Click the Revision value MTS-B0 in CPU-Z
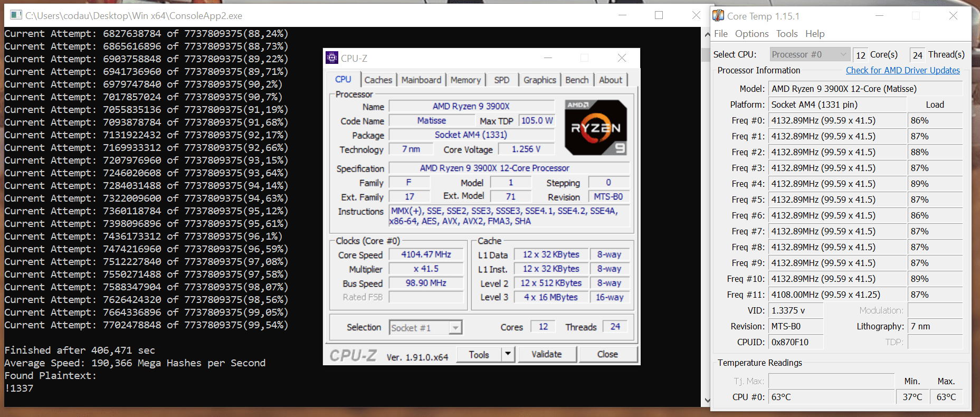Viewport: 980px width, 417px height. (608, 197)
